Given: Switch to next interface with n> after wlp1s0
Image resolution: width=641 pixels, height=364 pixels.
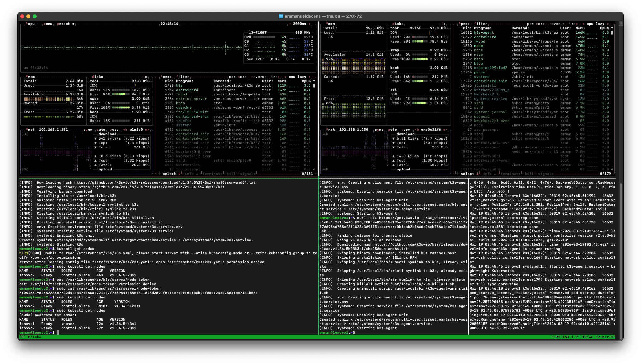Looking at the screenshot, I should point(147,130).
